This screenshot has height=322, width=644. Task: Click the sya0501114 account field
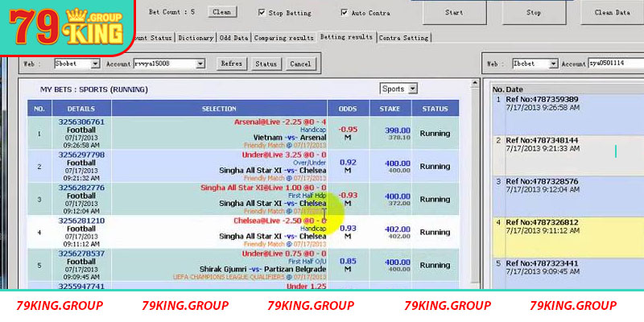pos(616,64)
